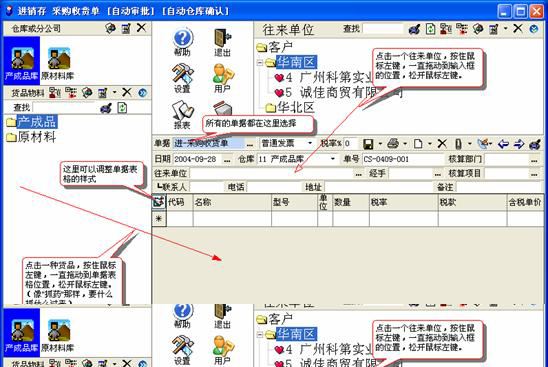
Task: Open the 报表 reports icon
Action: coord(182,115)
